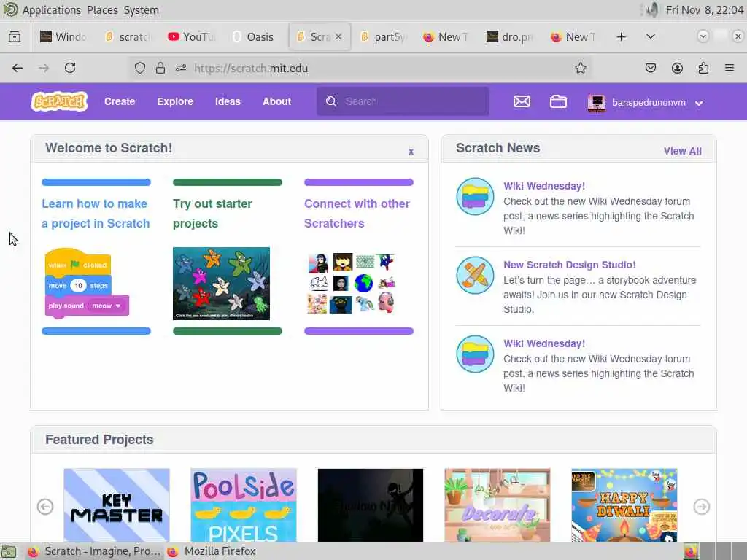Open the Firefox account icon

click(677, 68)
